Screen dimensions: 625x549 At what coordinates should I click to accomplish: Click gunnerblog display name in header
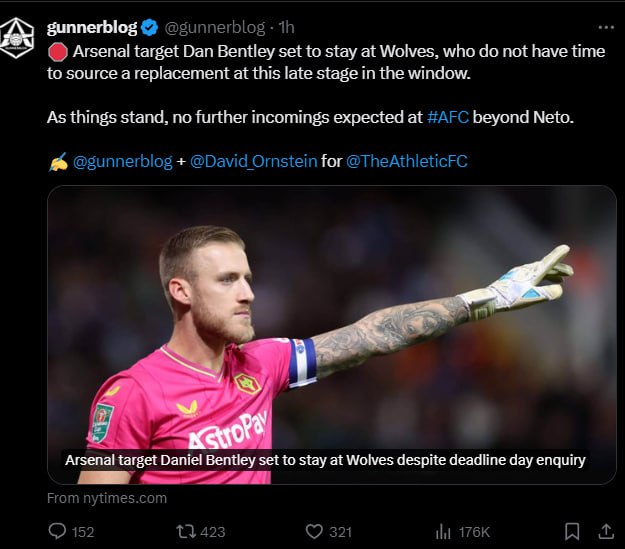(92, 27)
